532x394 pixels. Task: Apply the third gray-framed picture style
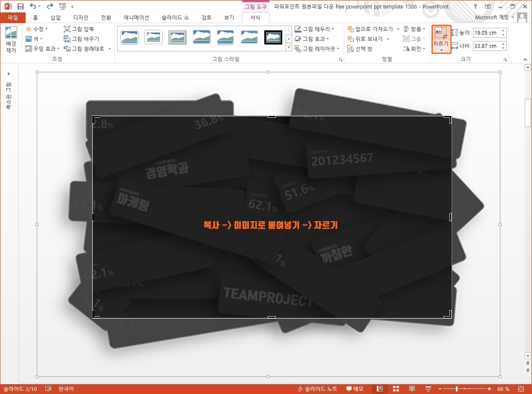pyautogui.click(x=177, y=37)
